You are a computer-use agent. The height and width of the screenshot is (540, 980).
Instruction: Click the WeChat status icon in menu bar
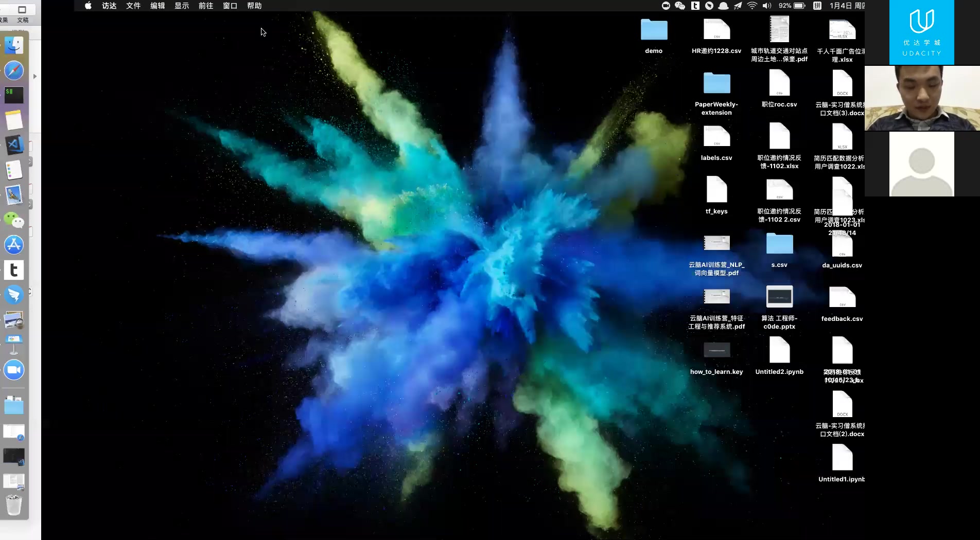click(680, 6)
